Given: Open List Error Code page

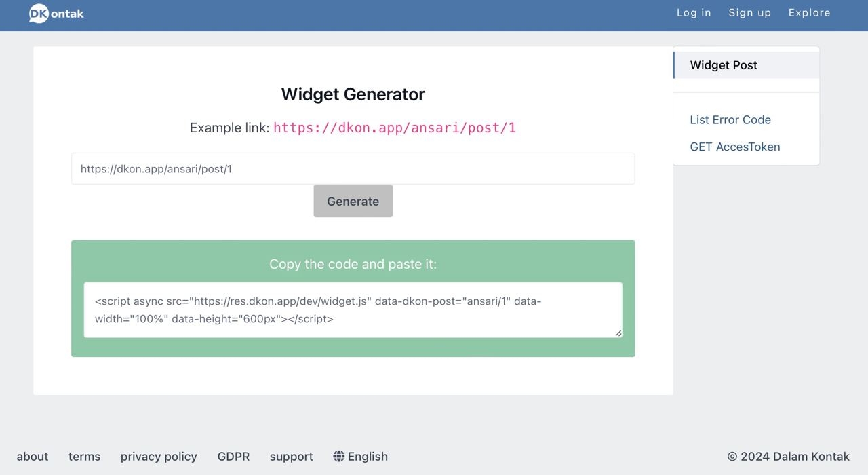Looking at the screenshot, I should click(x=730, y=119).
